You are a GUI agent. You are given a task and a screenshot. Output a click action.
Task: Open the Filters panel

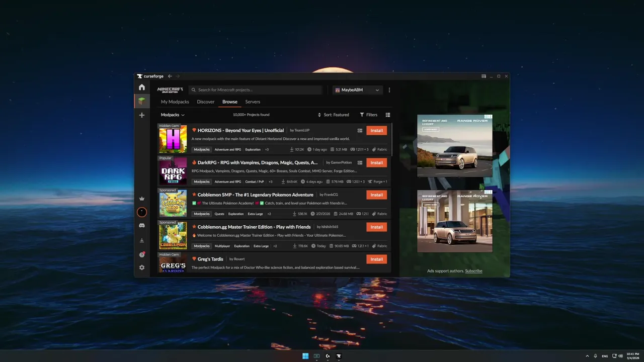click(369, 115)
